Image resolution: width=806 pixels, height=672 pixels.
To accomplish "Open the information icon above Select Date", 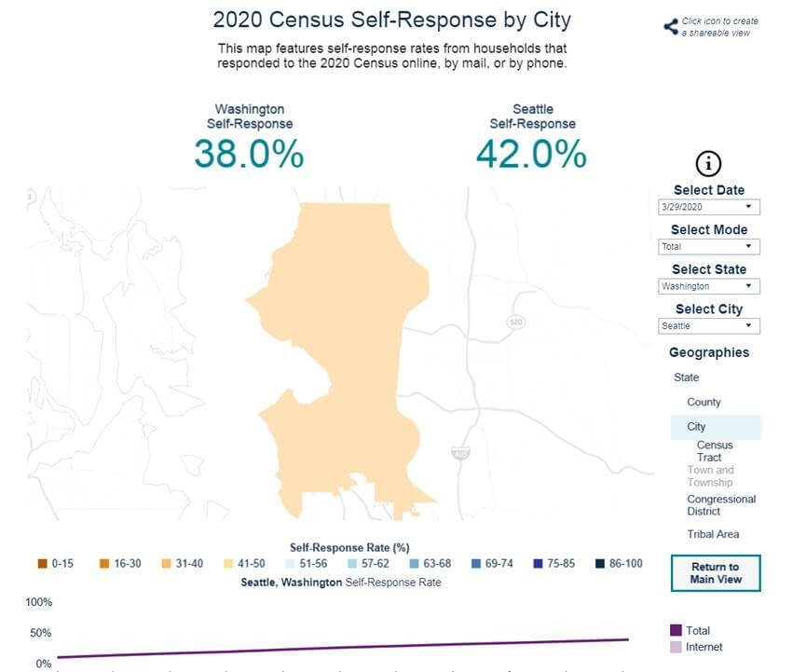I will click(709, 162).
